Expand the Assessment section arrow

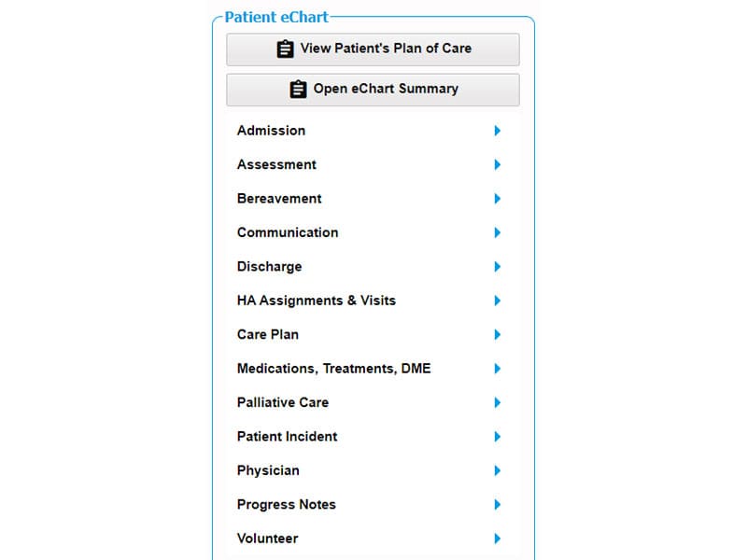[x=497, y=164]
